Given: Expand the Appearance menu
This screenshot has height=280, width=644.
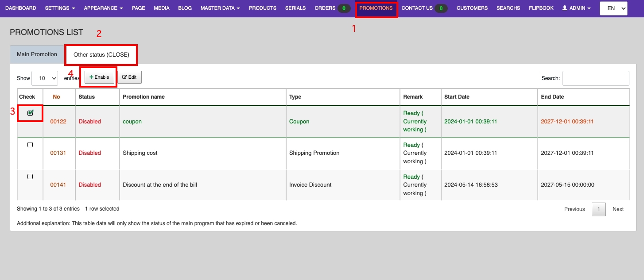Looking at the screenshot, I should (x=103, y=8).
